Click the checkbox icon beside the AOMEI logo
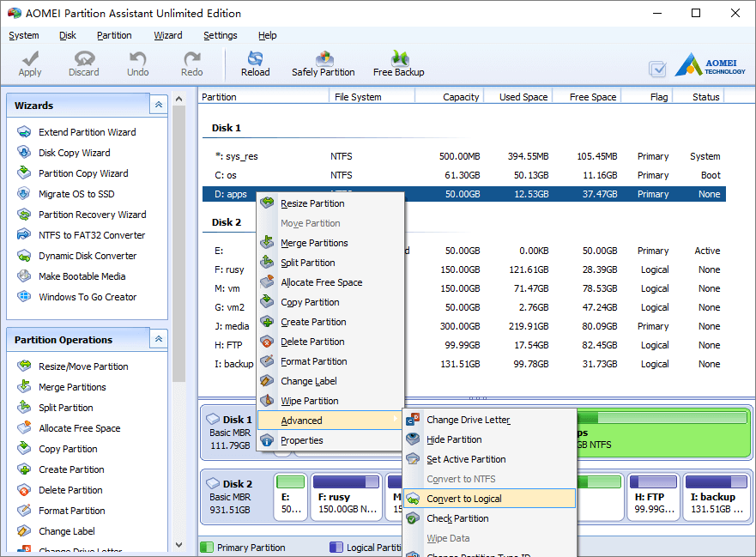 (x=657, y=69)
